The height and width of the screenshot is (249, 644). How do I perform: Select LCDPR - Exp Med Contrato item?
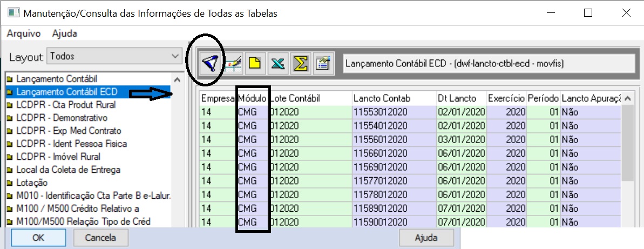(x=69, y=131)
